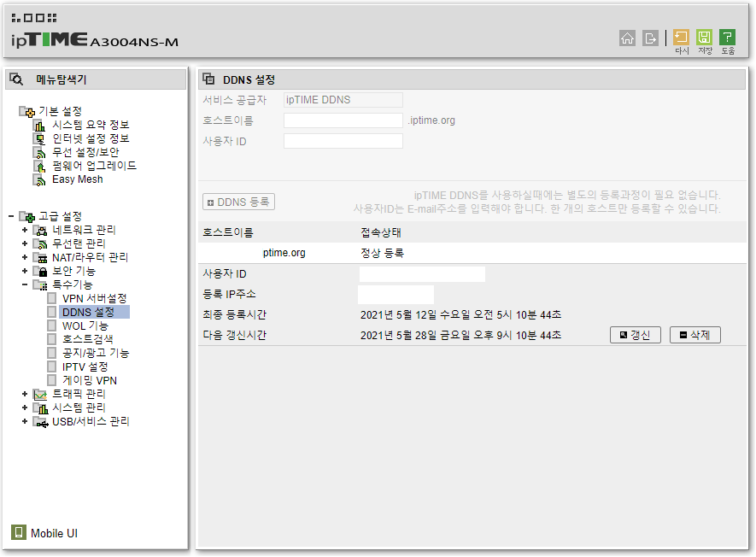Expand the 무선랜 관리 node

coord(25,243)
